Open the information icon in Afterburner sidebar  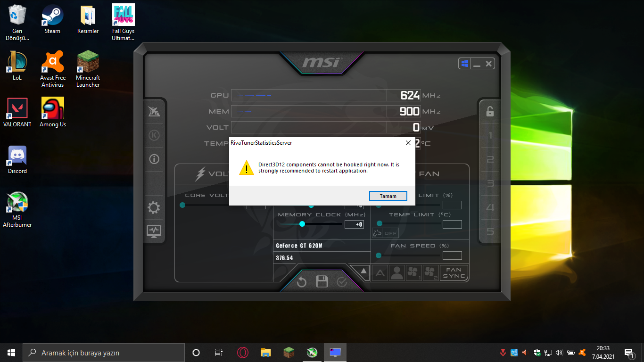coord(154,159)
